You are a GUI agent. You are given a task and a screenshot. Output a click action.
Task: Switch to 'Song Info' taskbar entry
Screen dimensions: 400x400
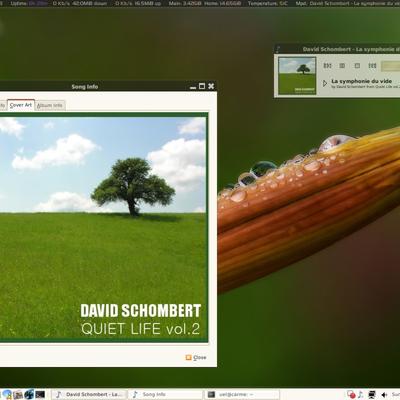[165, 394]
